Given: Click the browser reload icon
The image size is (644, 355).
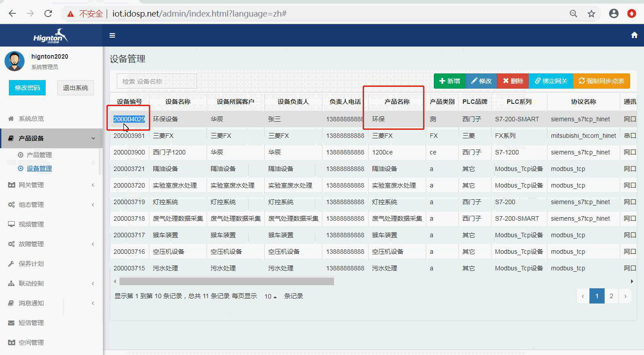Looking at the screenshot, I should pyautogui.click(x=48, y=13).
